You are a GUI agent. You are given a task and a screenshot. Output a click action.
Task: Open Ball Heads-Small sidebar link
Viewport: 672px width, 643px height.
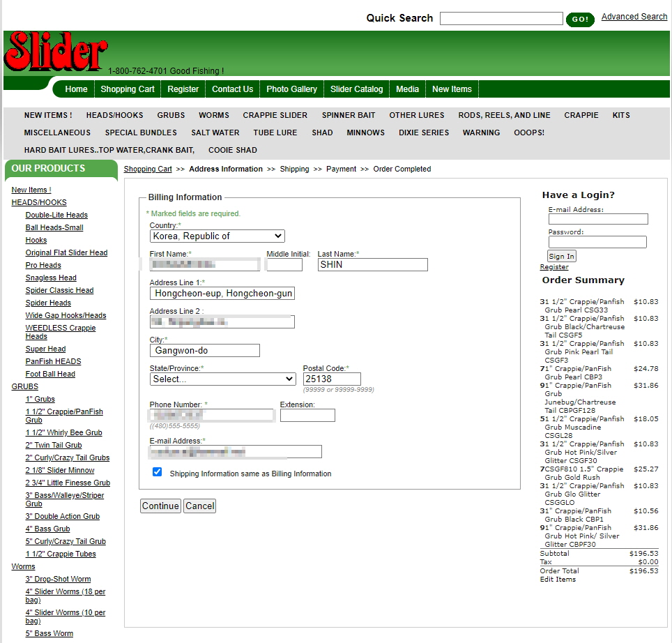click(54, 227)
